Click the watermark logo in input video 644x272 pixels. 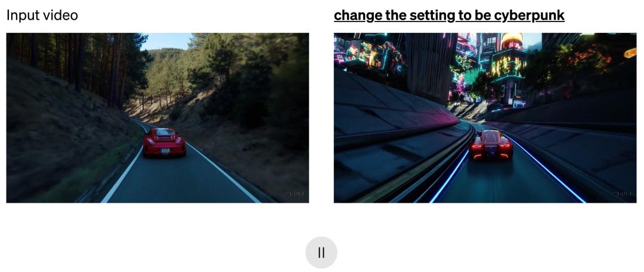tap(293, 194)
